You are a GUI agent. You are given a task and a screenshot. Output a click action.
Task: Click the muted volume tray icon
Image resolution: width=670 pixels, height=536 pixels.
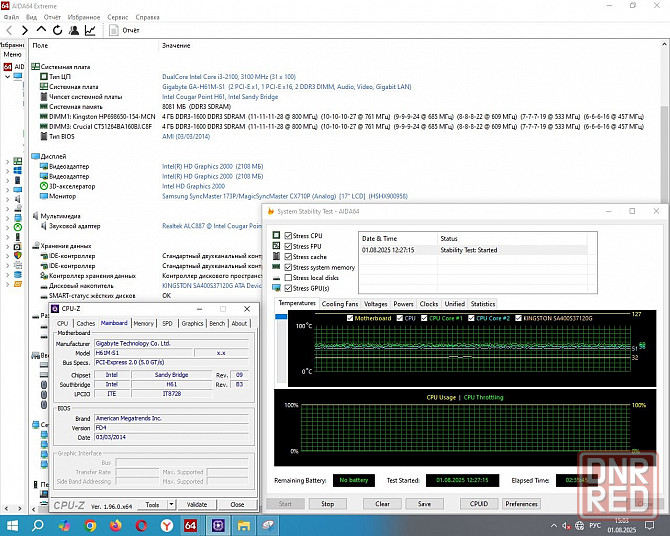(567, 526)
